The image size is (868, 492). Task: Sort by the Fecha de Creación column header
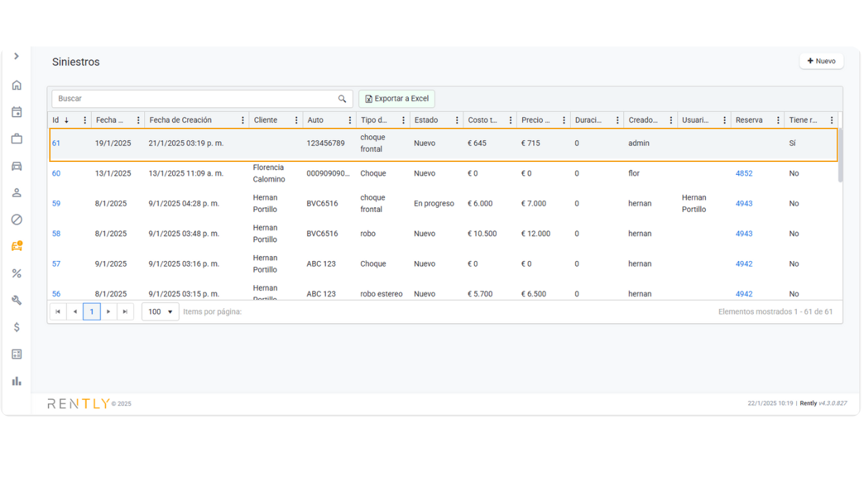[x=180, y=120]
